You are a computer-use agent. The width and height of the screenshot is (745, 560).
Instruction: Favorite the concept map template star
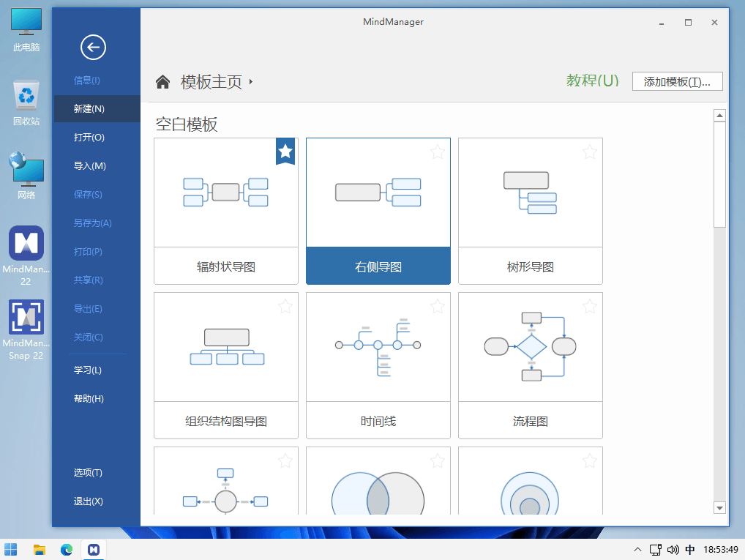pos(285,460)
